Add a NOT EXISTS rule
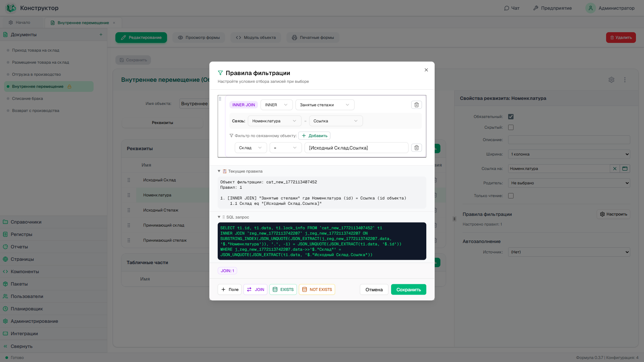 [317, 290]
